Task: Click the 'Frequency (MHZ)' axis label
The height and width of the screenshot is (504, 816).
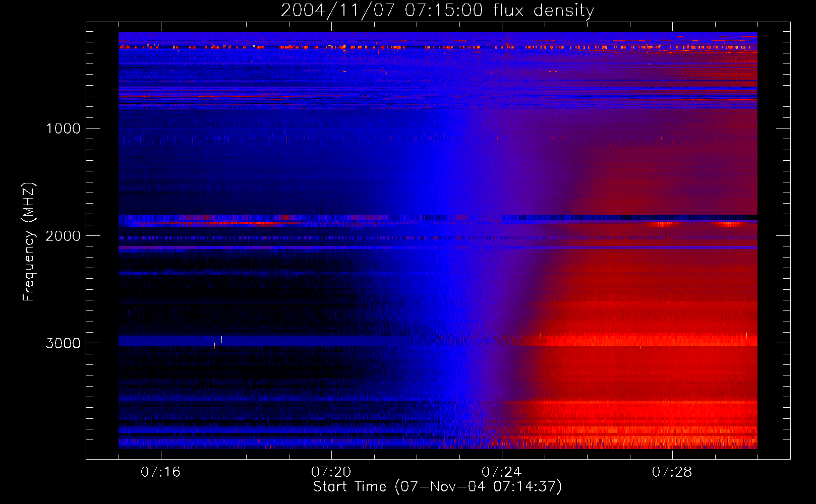Action: click(29, 242)
